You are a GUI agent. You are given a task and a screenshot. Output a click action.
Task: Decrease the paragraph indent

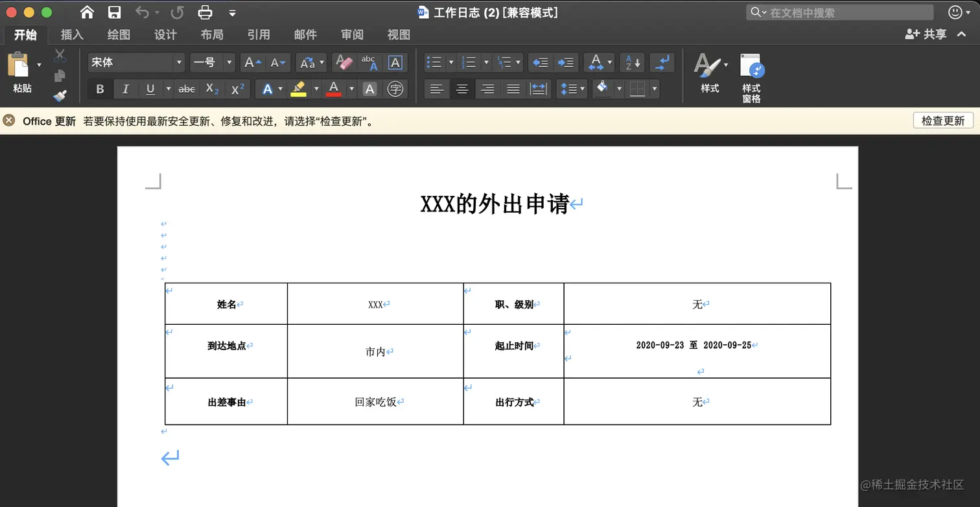tap(540, 62)
